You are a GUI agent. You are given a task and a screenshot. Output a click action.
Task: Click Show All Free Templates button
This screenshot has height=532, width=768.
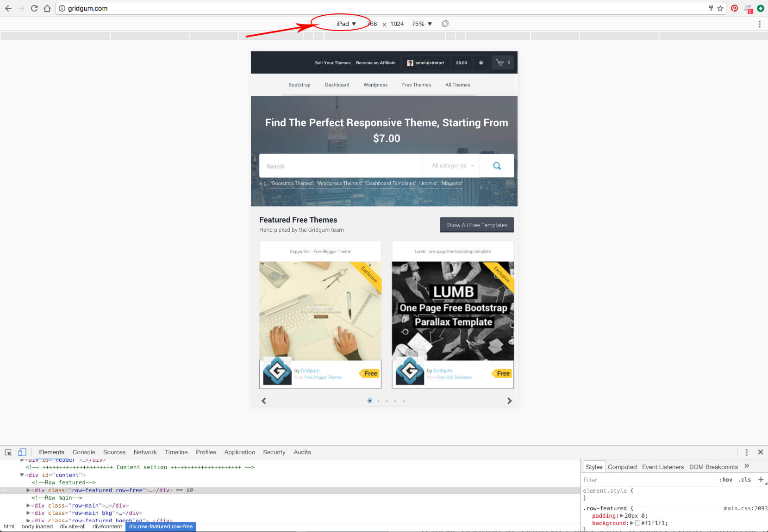click(477, 225)
